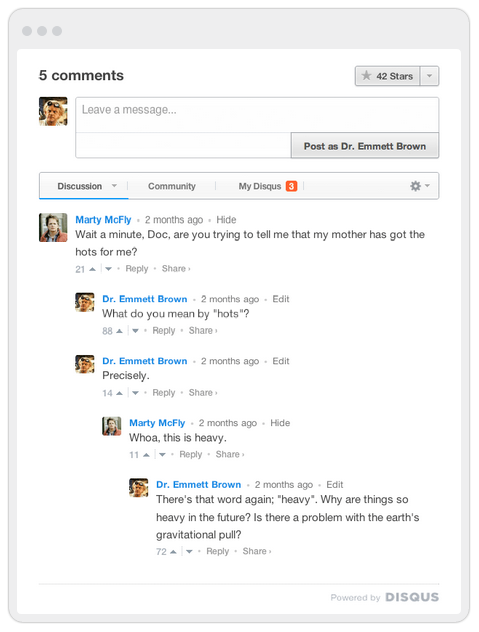
Task: Hide Marty McFly's first comment
Action: coord(226,220)
